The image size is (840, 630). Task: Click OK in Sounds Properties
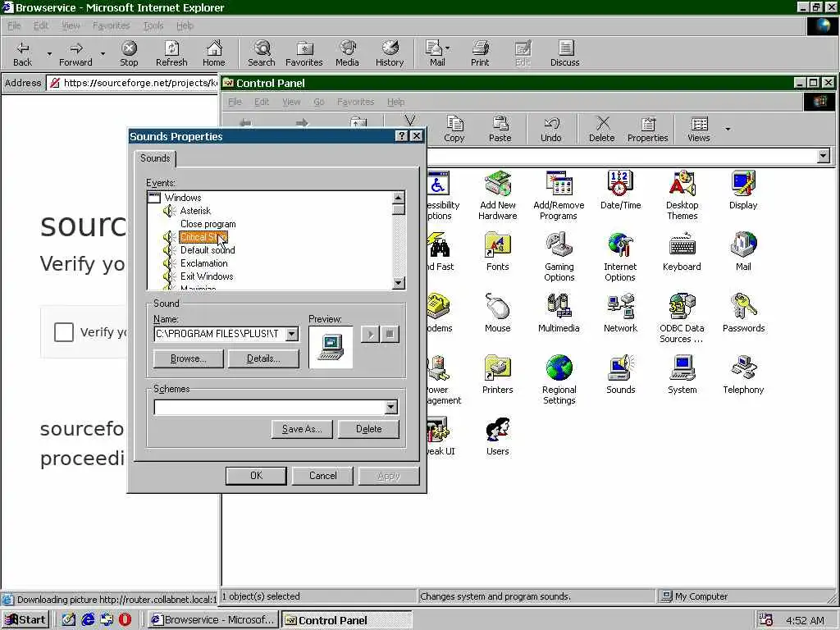[x=256, y=476]
